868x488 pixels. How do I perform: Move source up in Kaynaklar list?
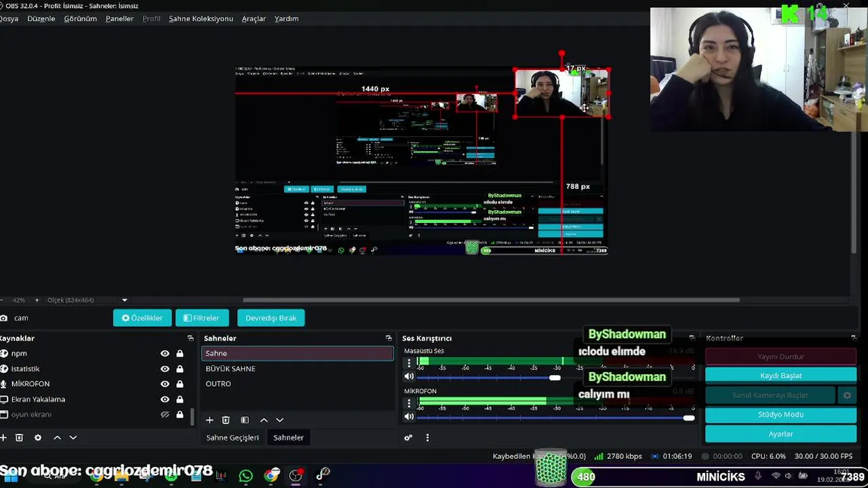coord(58,438)
